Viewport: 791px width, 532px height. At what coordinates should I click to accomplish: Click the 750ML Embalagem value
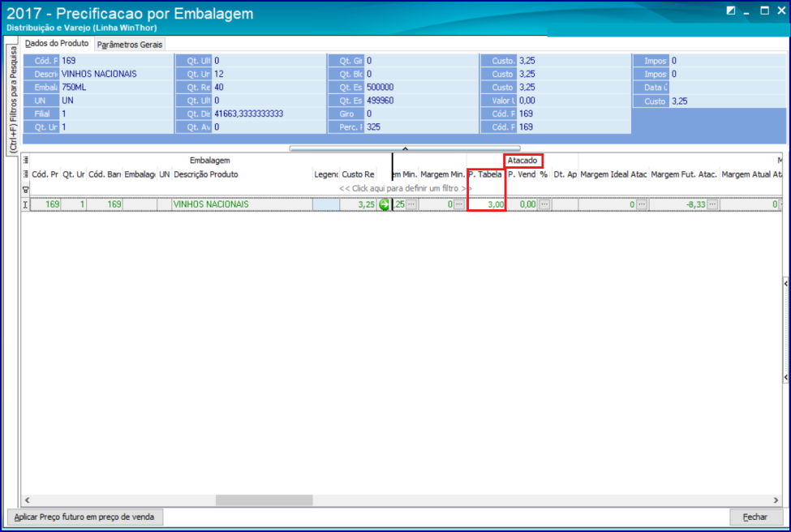coord(117,88)
